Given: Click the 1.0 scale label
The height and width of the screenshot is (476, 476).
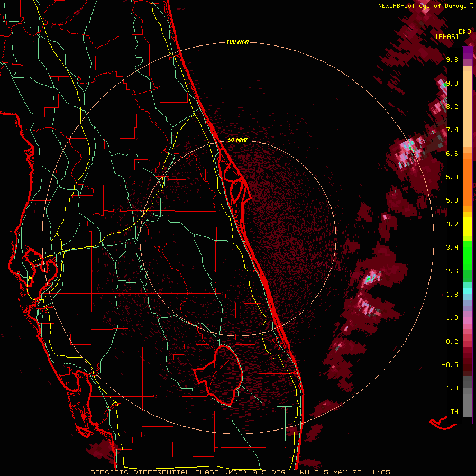Looking at the screenshot, I should coord(452,318).
